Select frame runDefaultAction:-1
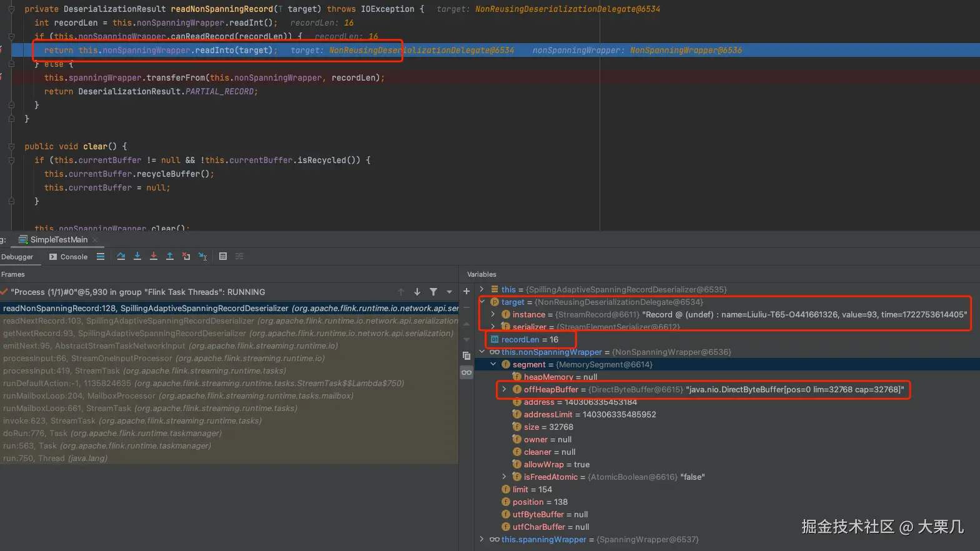980x551 pixels. pos(229,383)
